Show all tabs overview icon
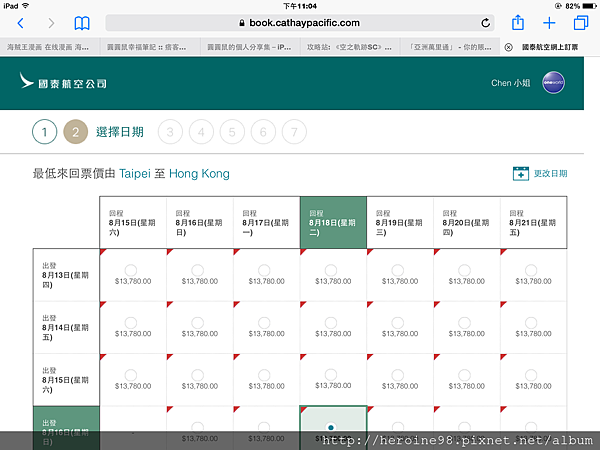This screenshot has height=450, width=600. (x=581, y=23)
